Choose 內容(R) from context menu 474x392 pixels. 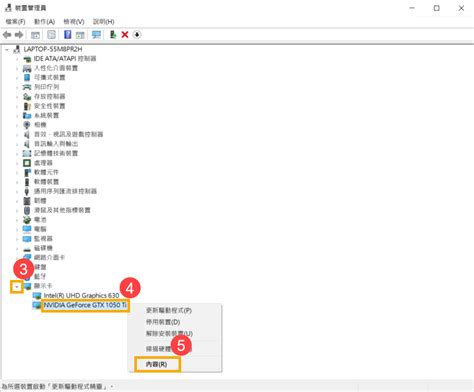point(157,364)
